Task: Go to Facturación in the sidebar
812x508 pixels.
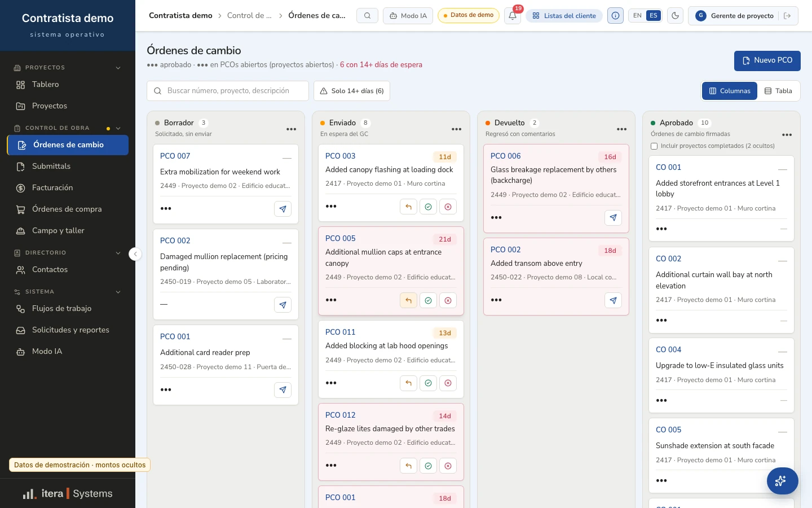Action: [x=68, y=188]
